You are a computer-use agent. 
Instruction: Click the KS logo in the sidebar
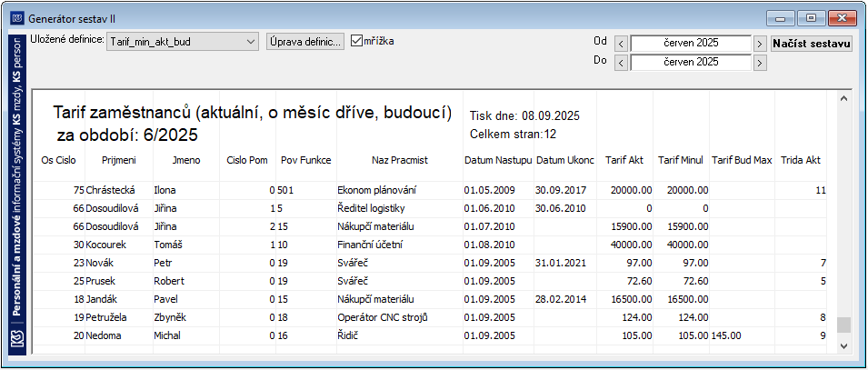17,337
